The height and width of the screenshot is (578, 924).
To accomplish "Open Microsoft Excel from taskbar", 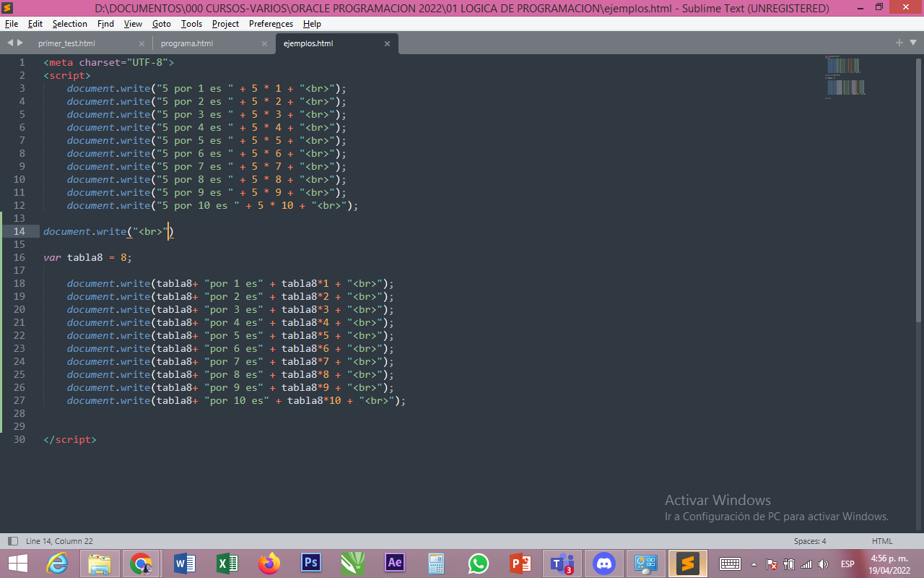I will 227,564.
